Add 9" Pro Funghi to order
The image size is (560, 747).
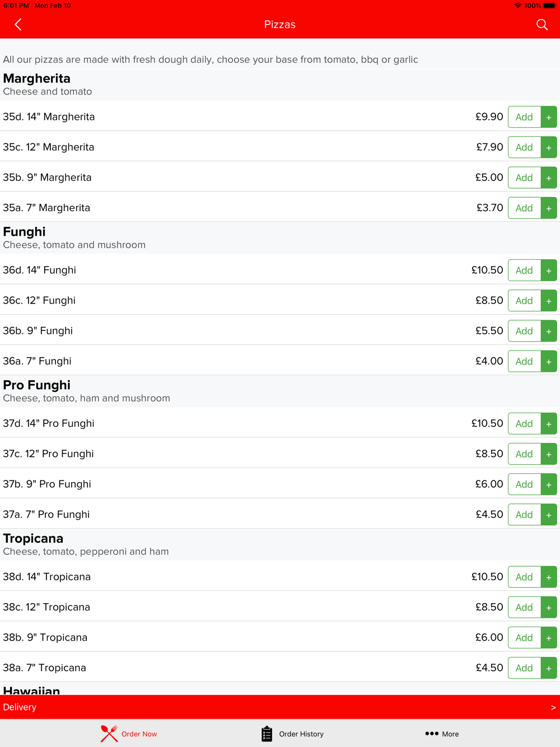(524, 484)
